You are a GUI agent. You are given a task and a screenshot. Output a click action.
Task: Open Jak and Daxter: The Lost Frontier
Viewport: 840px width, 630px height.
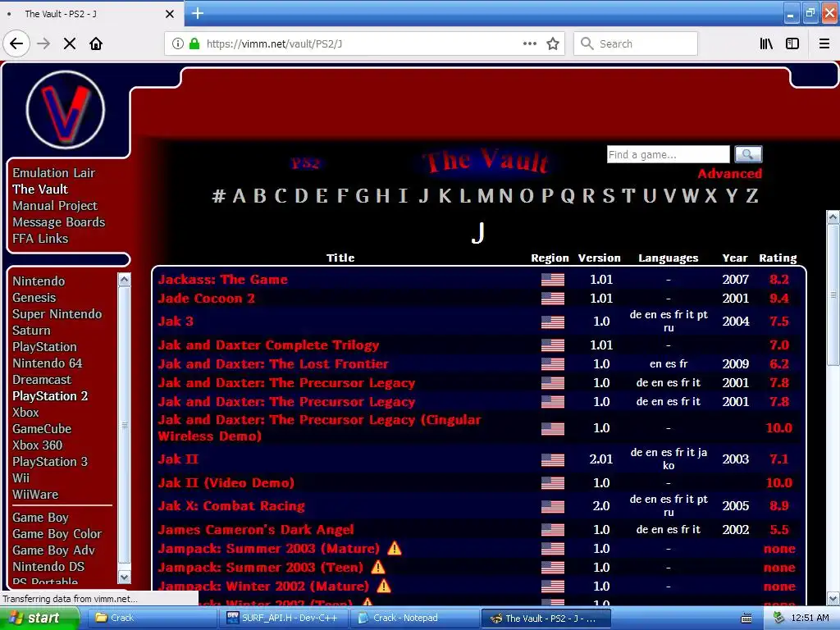click(x=273, y=363)
